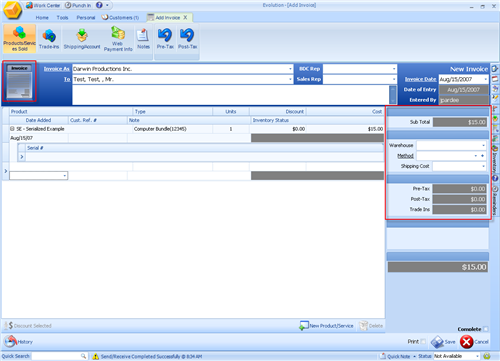
Task: Click the Product column header
Action: point(71,111)
